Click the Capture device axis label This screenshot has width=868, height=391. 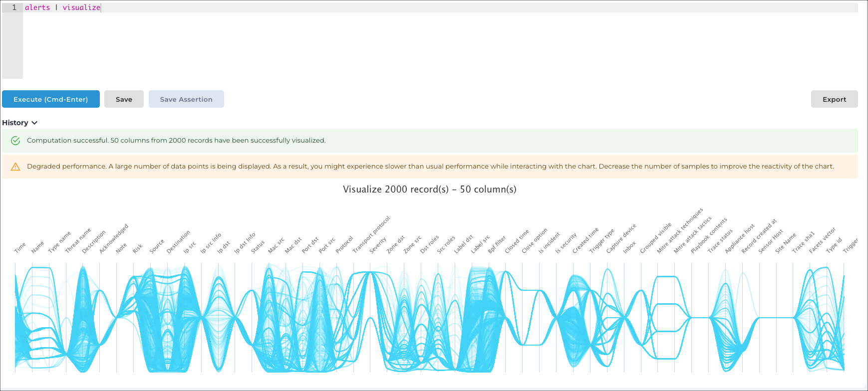pos(621,238)
